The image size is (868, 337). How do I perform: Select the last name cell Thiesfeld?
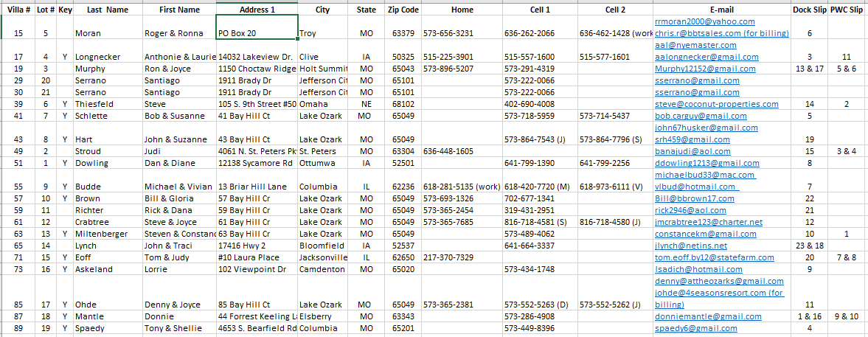108,104
